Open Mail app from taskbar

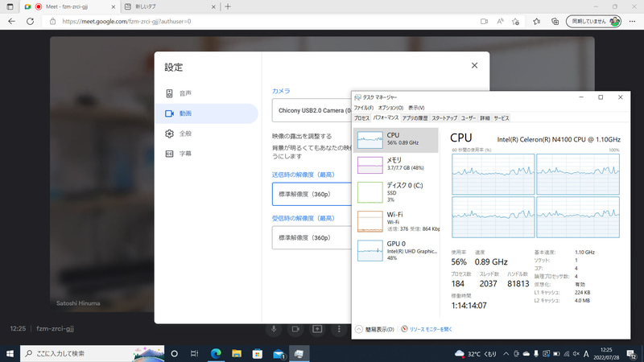(x=279, y=353)
